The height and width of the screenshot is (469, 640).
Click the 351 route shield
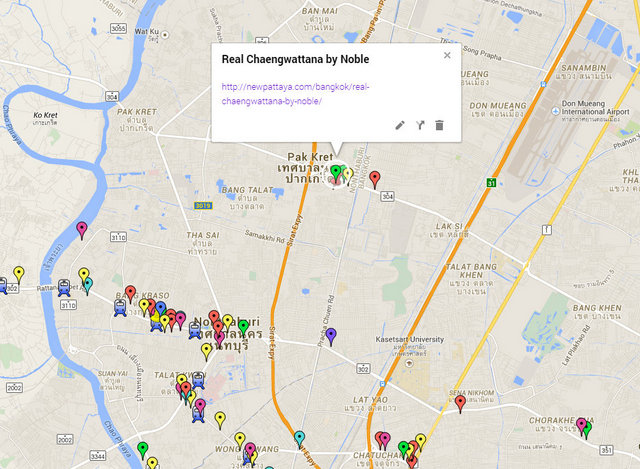click(607, 450)
